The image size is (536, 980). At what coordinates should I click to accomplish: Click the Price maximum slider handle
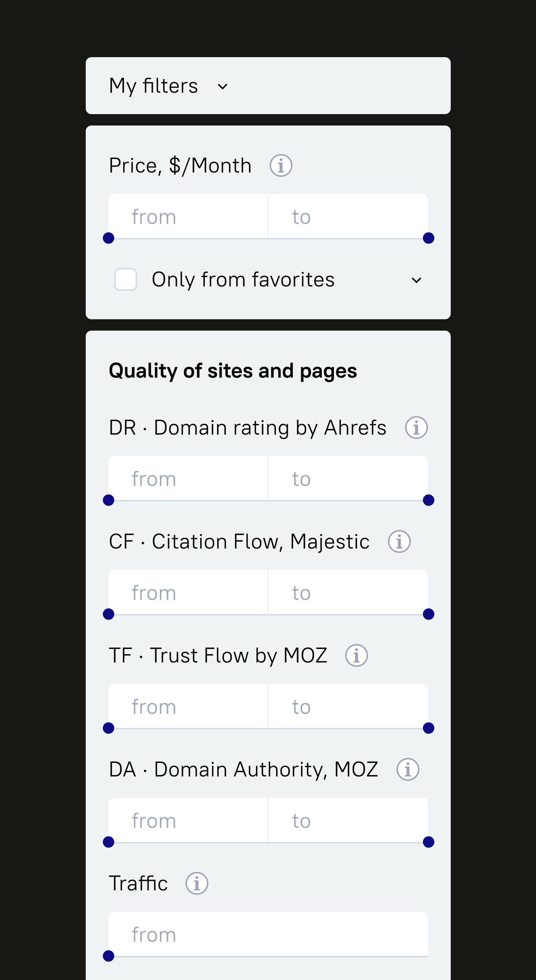click(x=429, y=238)
